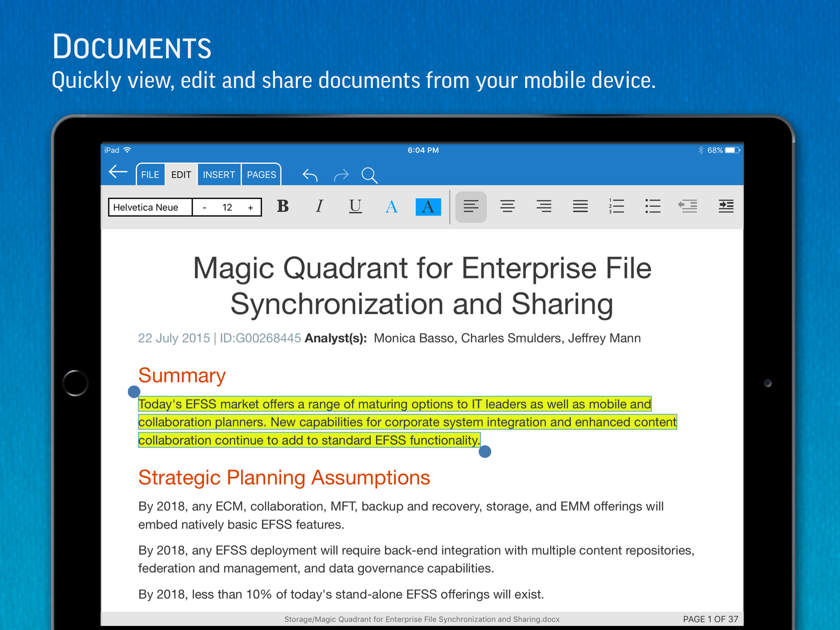Screen dimensions: 840x630
Task: Align text left
Action: point(471,206)
